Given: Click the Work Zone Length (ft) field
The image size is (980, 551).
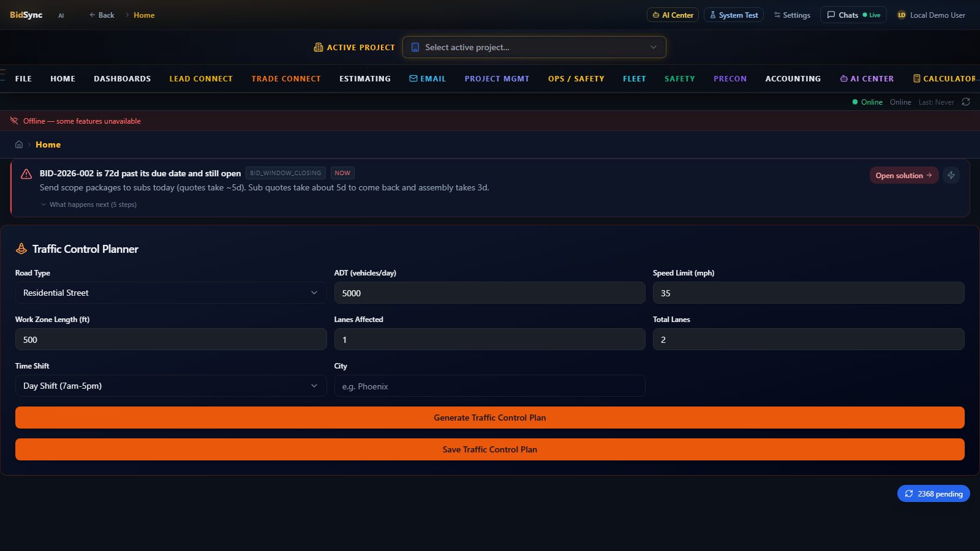Looking at the screenshot, I should coord(171,339).
